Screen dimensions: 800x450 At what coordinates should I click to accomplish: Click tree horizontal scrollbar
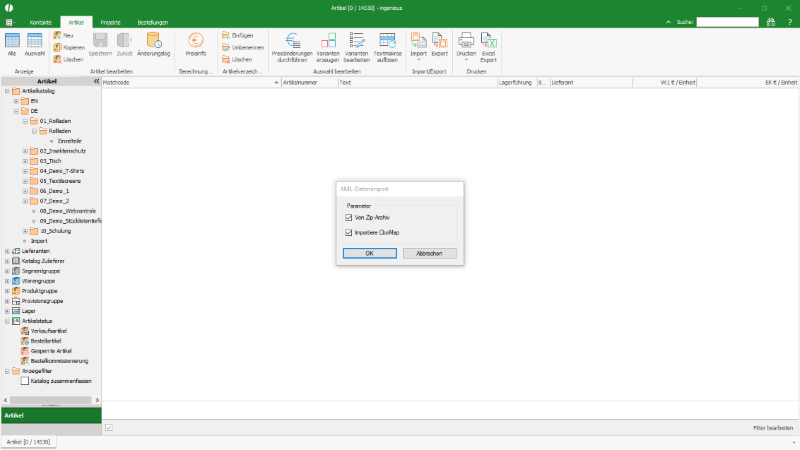(51, 400)
